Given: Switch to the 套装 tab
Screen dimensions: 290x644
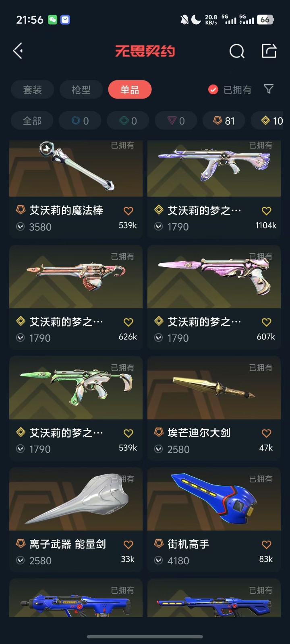Looking at the screenshot, I should pyautogui.click(x=33, y=90).
